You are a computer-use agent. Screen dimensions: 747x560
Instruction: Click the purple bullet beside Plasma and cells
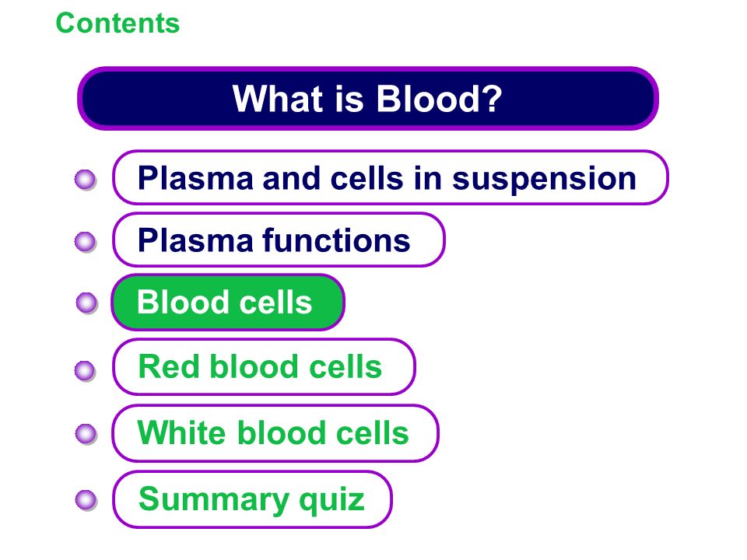(86, 180)
